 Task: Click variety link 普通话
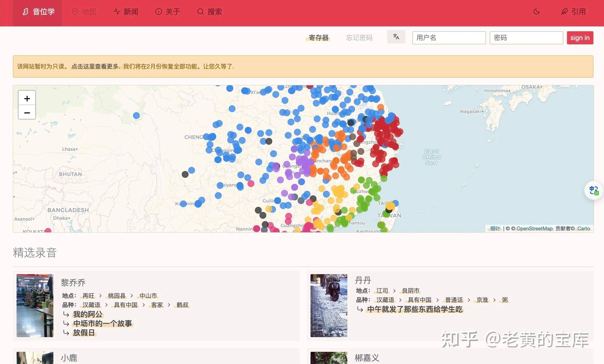tap(454, 300)
